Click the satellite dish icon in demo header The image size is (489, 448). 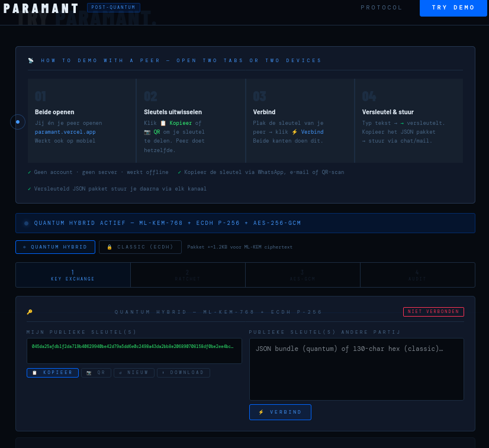(x=31, y=60)
